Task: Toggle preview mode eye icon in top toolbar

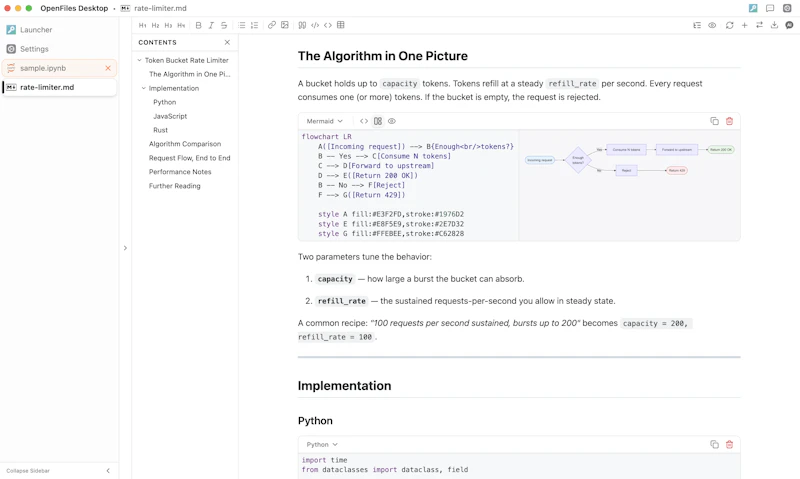Action: (x=712, y=25)
